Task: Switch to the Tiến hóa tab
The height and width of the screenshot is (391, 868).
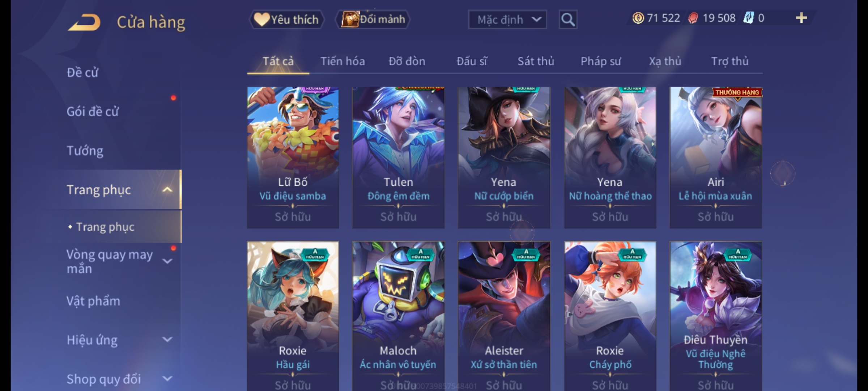Action: tap(342, 61)
